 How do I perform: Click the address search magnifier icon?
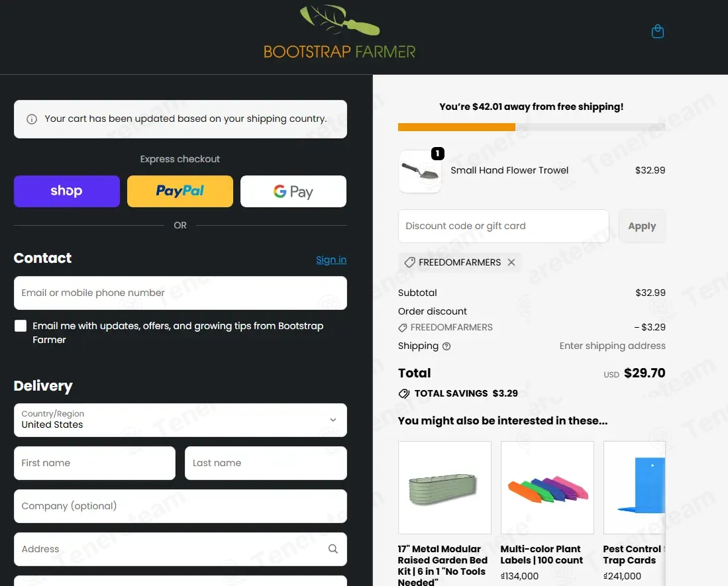[x=333, y=549]
